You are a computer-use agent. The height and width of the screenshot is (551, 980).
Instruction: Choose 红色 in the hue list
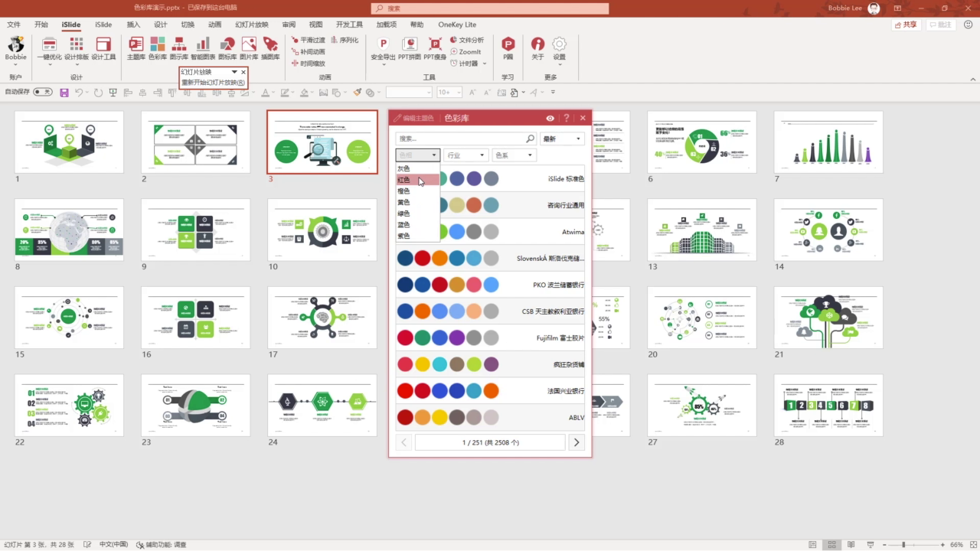417,180
